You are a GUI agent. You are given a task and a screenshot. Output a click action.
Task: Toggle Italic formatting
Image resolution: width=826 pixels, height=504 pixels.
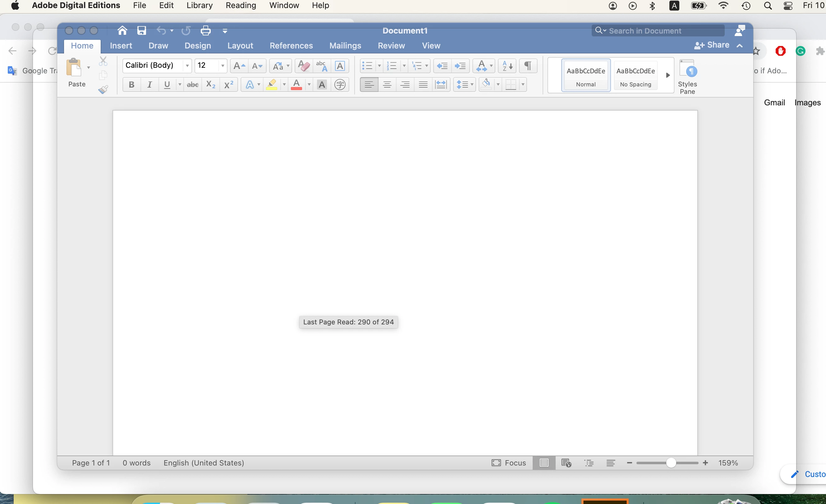(149, 85)
